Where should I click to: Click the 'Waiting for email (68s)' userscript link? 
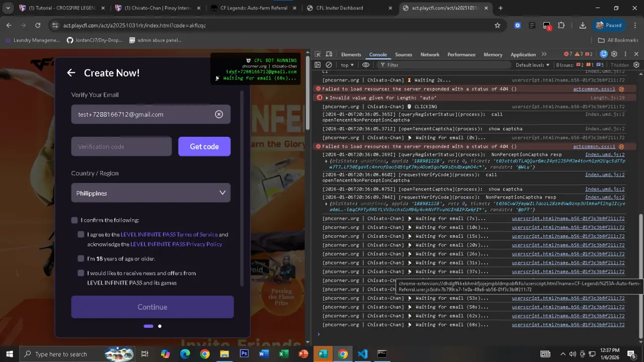pyautogui.click(x=568, y=325)
